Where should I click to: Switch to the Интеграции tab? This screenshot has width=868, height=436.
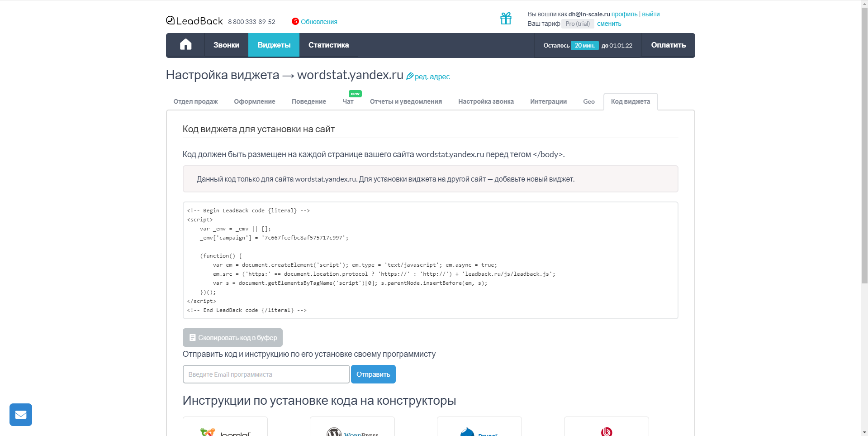(x=548, y=101)
